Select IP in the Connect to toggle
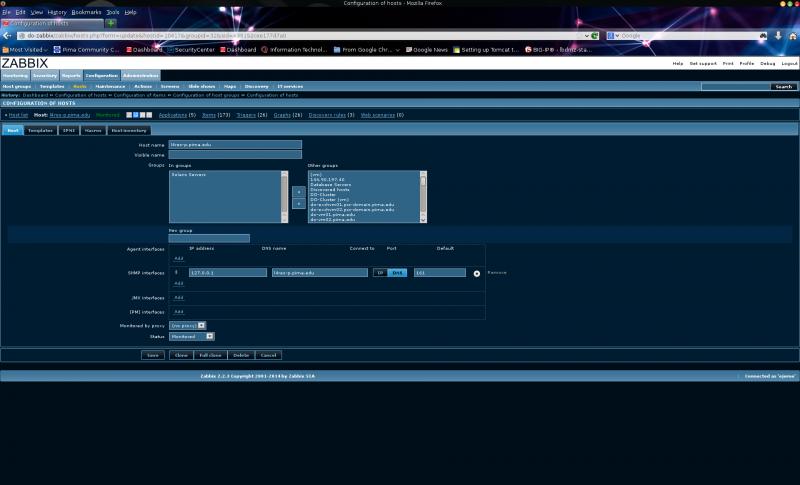This screenshot has height=485, width=800. (380, 273)
